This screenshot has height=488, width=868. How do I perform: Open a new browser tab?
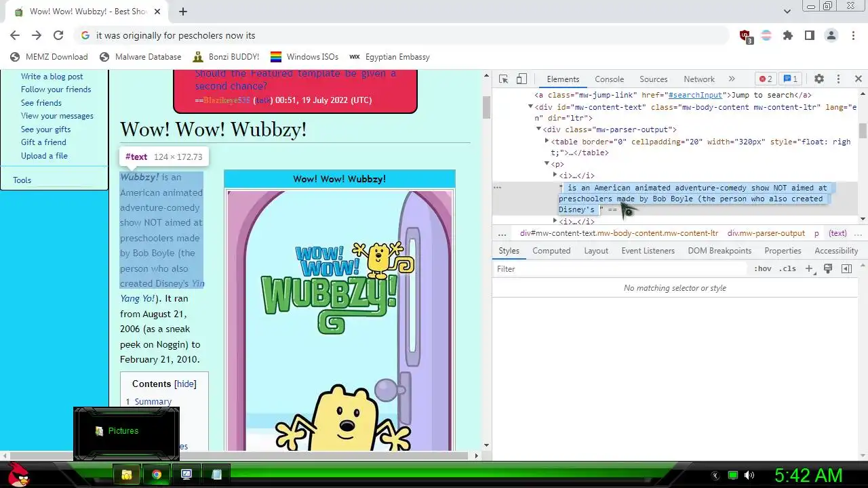click(183, 12)
